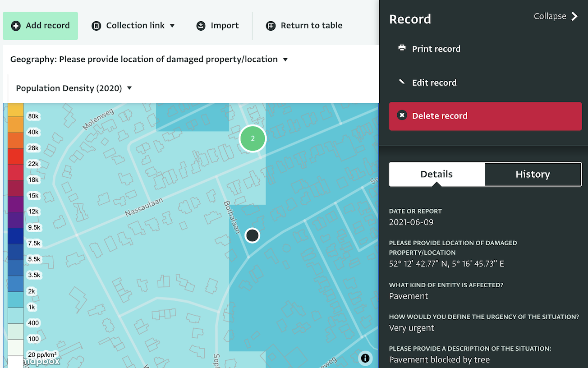
Task: Click the pencil icon beside Edit record
Action: [x=402, y=82]
